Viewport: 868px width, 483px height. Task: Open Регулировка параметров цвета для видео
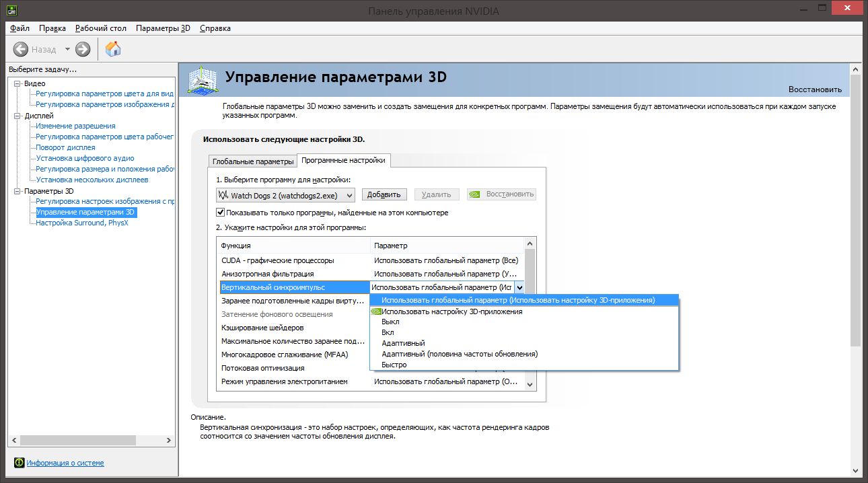104,94
